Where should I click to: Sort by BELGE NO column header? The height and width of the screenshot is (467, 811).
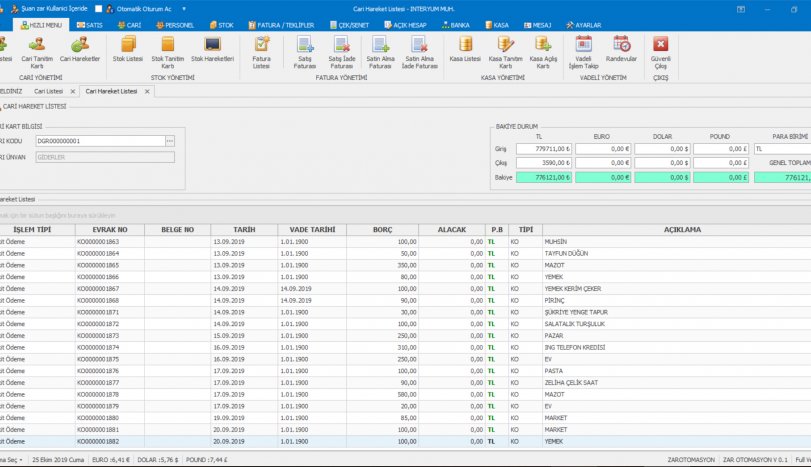click(177, 230)
